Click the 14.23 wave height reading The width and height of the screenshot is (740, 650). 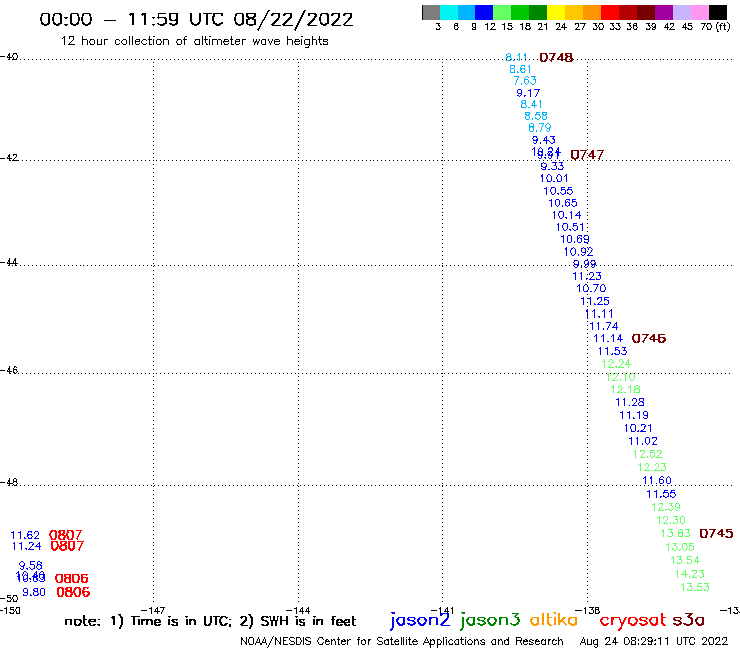point(690,574)
